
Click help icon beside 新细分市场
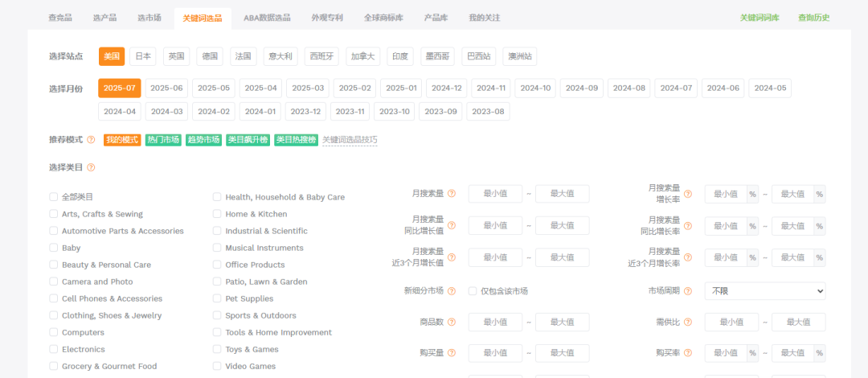452,291
